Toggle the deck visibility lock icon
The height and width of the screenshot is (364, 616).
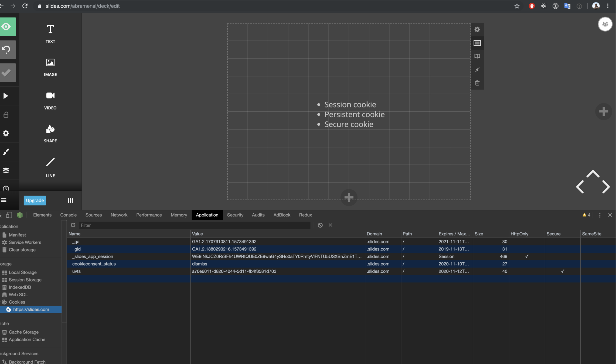click(6, 115)
